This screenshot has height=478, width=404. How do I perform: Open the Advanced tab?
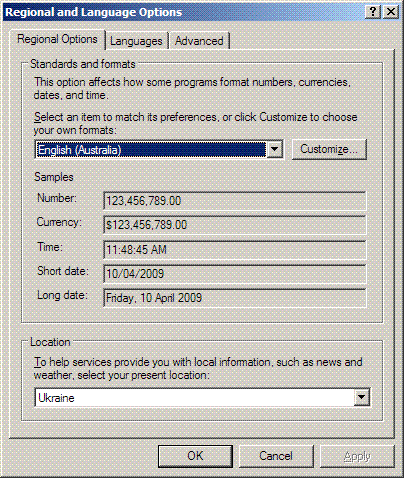pos(199,41)
